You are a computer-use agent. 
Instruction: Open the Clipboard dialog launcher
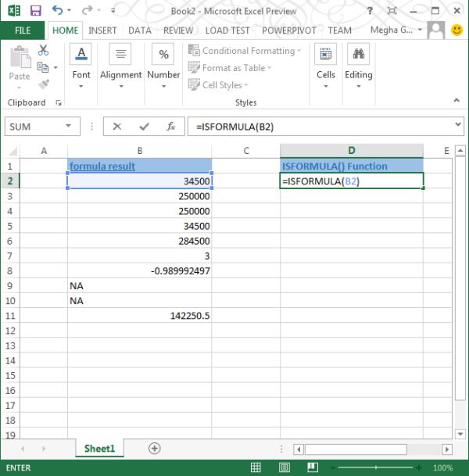click(59, 103)
